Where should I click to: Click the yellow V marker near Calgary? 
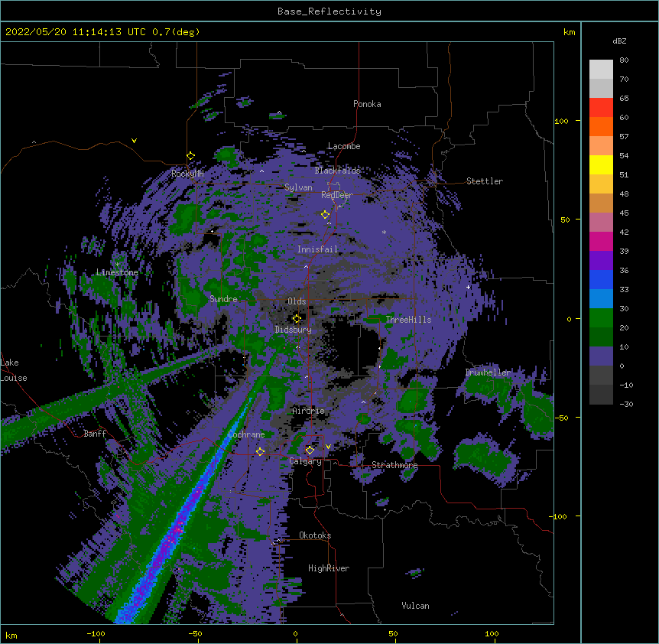coord(328,447)
